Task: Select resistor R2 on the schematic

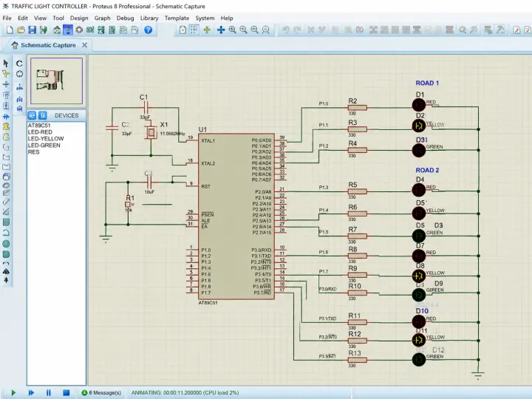Action: [x=358, y=108]
